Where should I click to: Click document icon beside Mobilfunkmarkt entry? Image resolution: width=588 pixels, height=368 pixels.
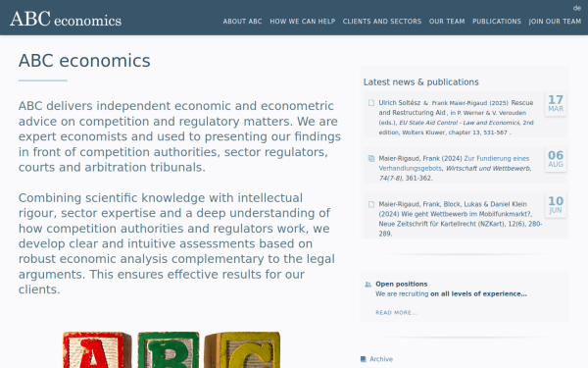click(371, 204)
